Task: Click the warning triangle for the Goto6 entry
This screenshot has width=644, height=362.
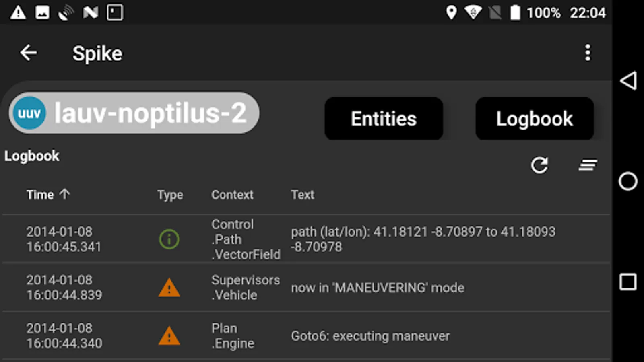Action: 169,336
